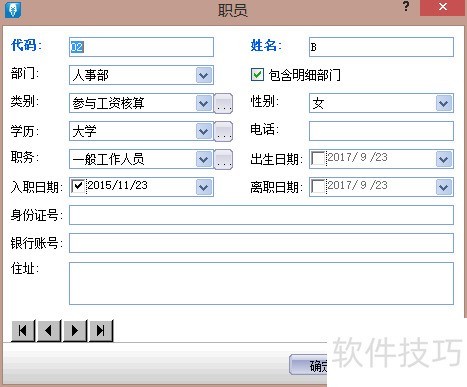The width and height of the screenshot is (467, 387).
Task: Expand the 学历 dropdown showing 大学
Action: click(x=204, y=131)
